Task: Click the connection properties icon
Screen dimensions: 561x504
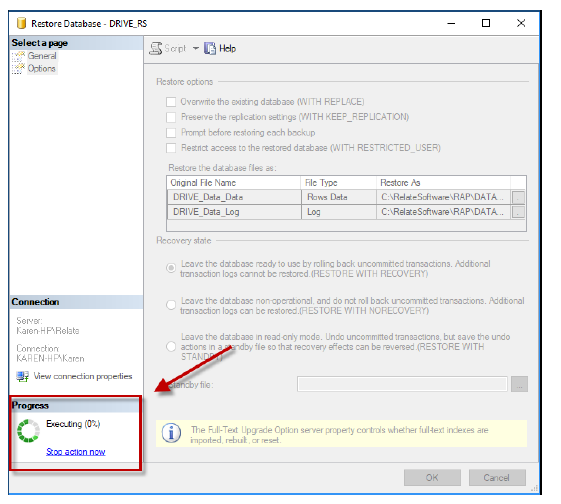Action: [23, 376]
